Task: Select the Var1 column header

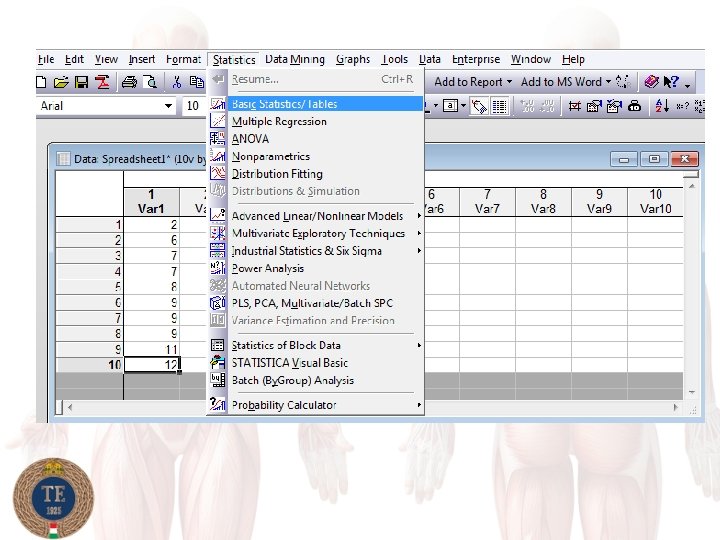Action: tap(151, 202)
